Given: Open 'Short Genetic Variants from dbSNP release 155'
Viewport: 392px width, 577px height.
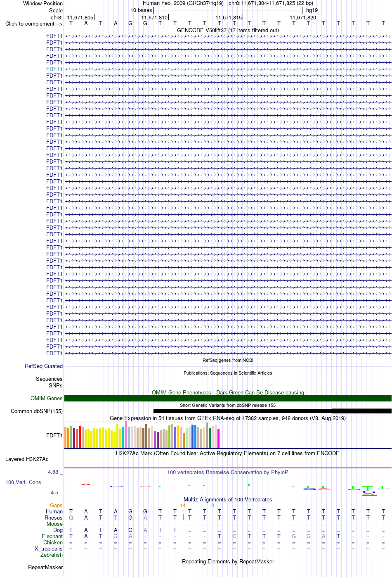Looking at the screenshot, I should [228, 405].
